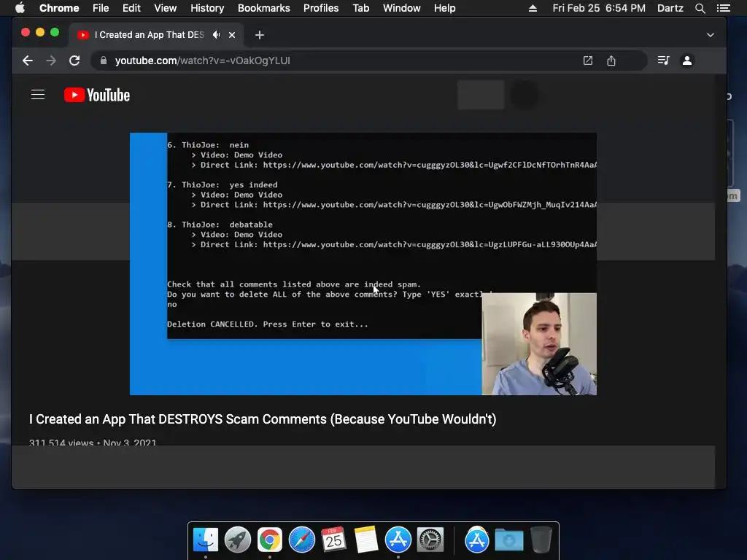Share this page from the address bar
This screenshot has width=747, height=560.
click(x=611, y=61)
